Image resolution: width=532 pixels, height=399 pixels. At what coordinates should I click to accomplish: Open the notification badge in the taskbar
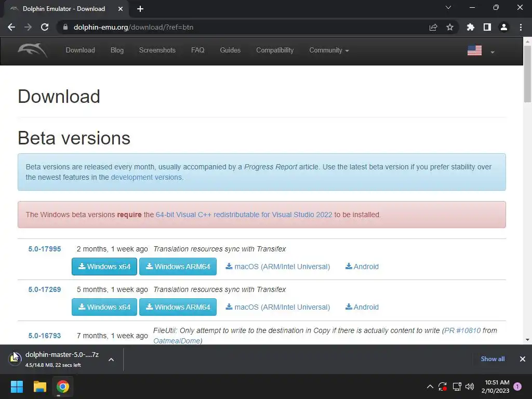[517, 386]
